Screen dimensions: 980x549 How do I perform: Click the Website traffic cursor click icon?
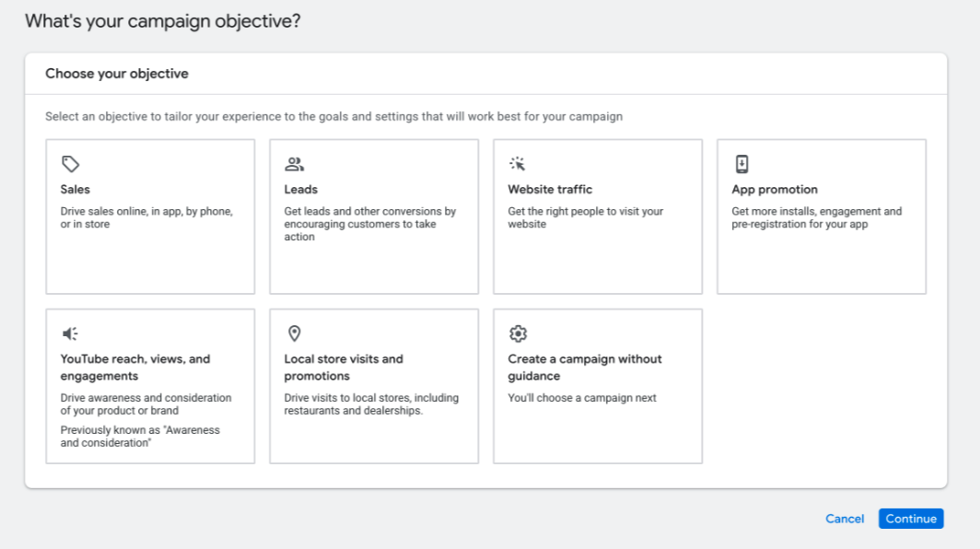(518, 164)
